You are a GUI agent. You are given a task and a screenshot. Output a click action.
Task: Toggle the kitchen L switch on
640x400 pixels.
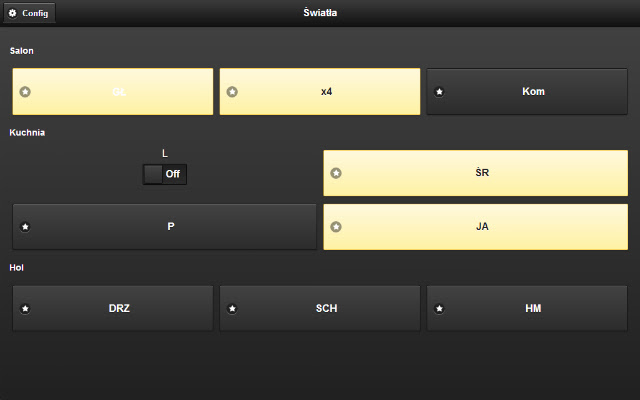point(165,174)
